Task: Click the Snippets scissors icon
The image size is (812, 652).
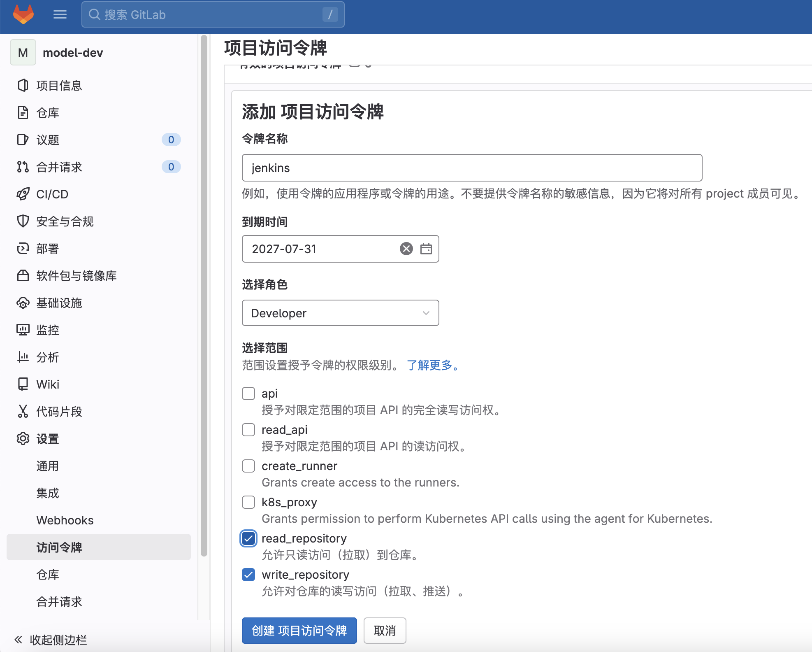Action: (23, 412)
